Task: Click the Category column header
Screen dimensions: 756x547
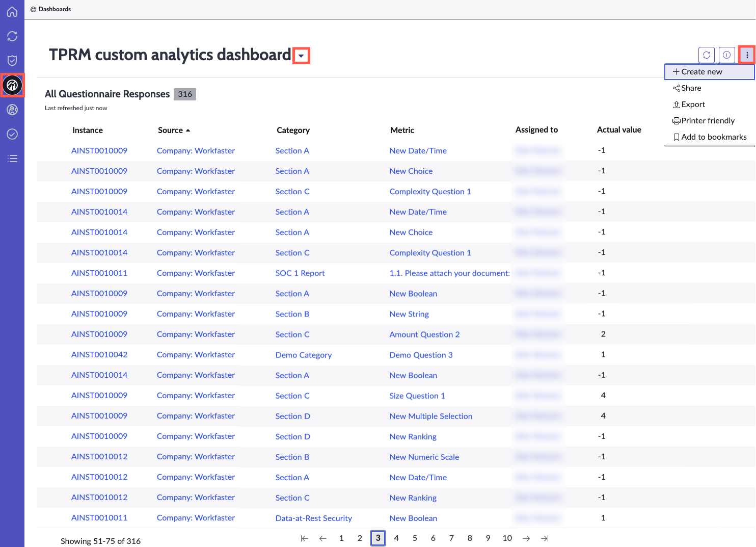Action: point(293,131)
